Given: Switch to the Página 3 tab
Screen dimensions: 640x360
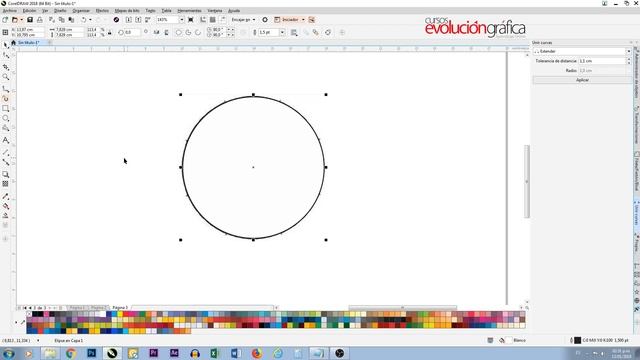Looking at the screenshot, I should pyautogui.click(x=120, y=308).
